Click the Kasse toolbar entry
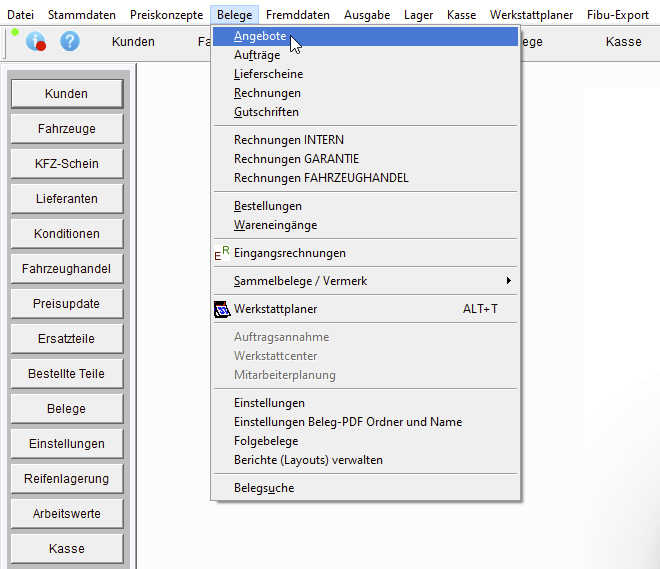This screenshot has width=660, height=569. point(623,42)
